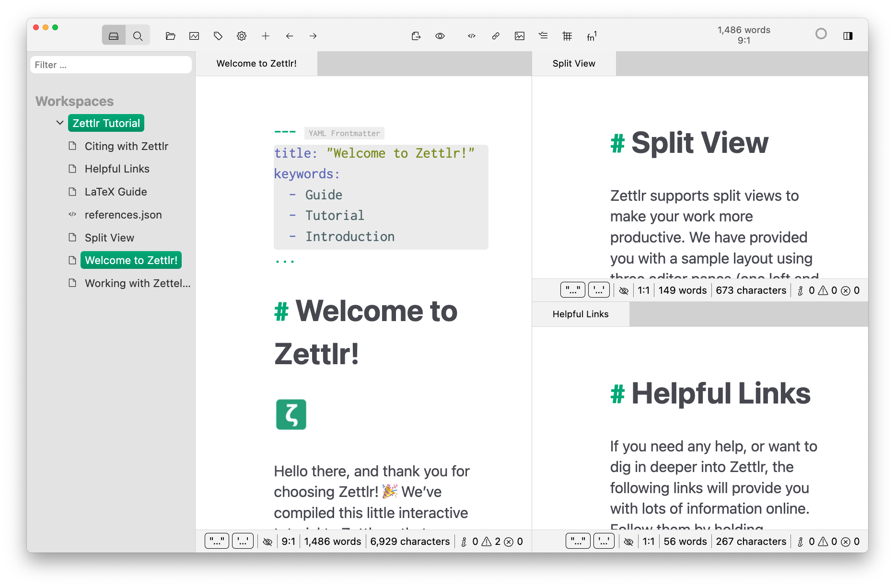Insert a footnote using the fn icon

(591, 35)
